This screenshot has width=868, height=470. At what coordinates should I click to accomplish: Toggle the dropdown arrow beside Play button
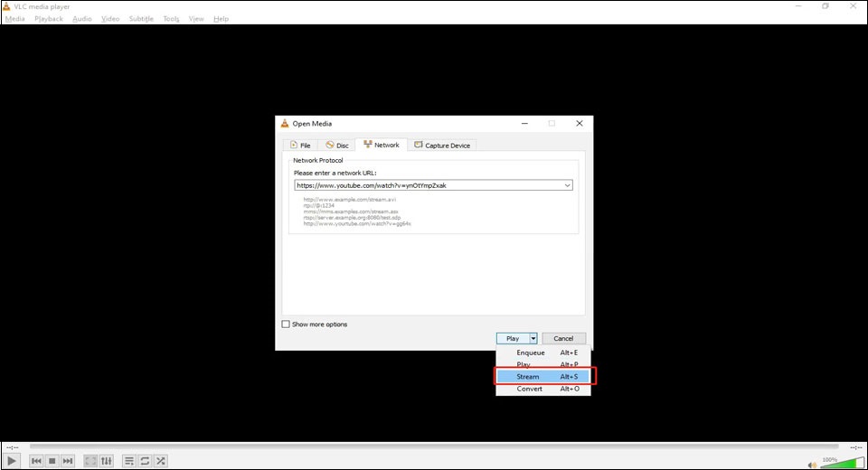click(533, 338)
